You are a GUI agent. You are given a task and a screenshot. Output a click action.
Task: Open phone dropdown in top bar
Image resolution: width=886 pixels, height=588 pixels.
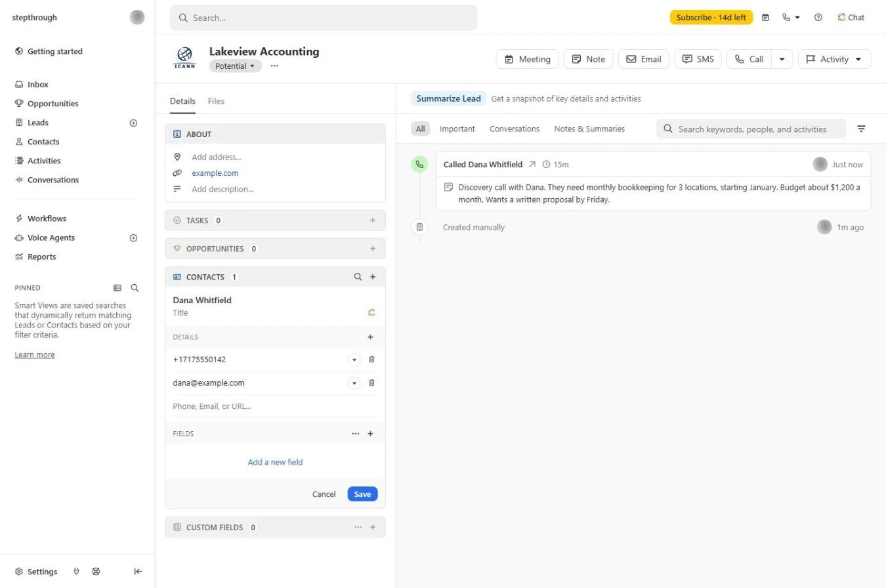point(791,18)
